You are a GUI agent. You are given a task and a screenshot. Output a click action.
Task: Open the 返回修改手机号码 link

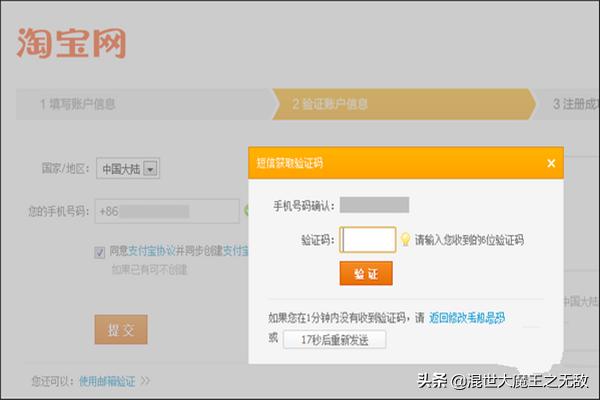point(467,318)
